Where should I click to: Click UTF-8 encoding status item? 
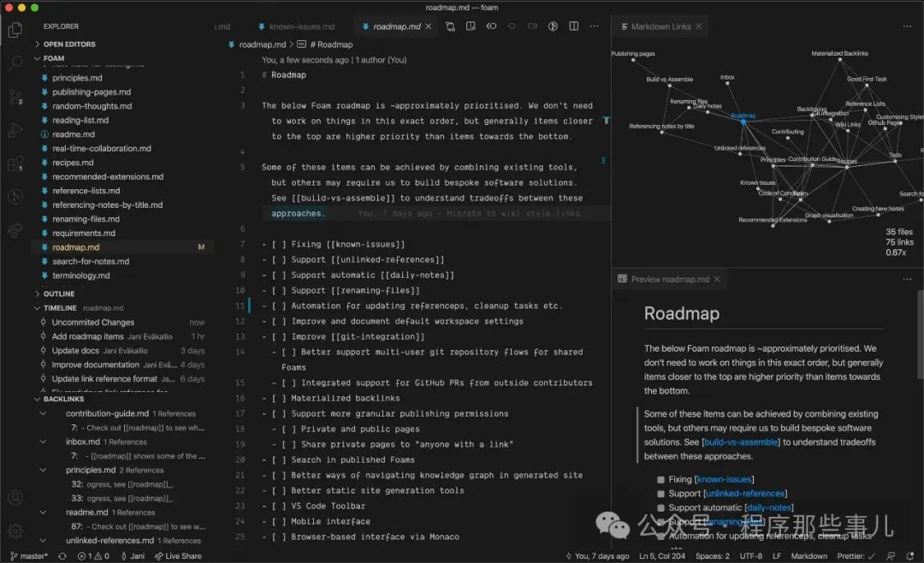coord(751,556)
